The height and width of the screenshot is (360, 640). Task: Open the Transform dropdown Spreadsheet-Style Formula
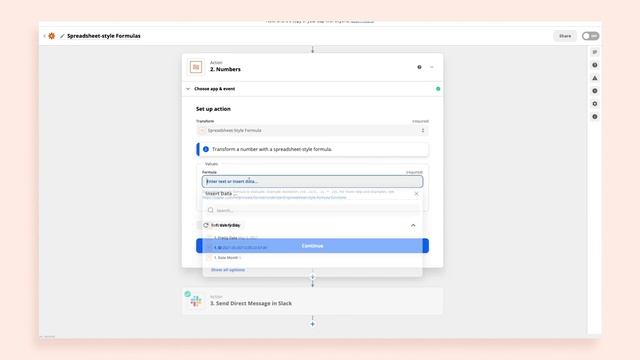[312, 131]
